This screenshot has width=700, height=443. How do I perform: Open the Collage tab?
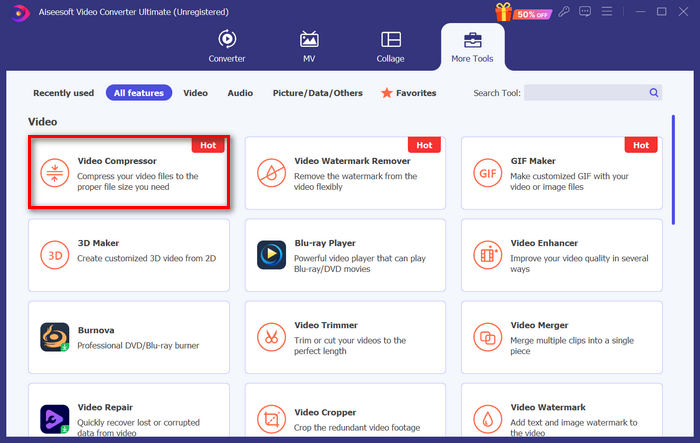pos(390,46)
